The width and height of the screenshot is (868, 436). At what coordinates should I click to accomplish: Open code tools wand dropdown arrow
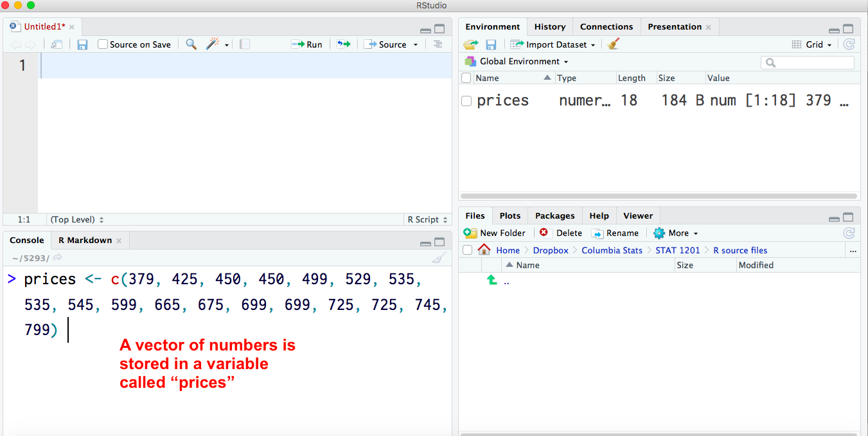point(227,45)
